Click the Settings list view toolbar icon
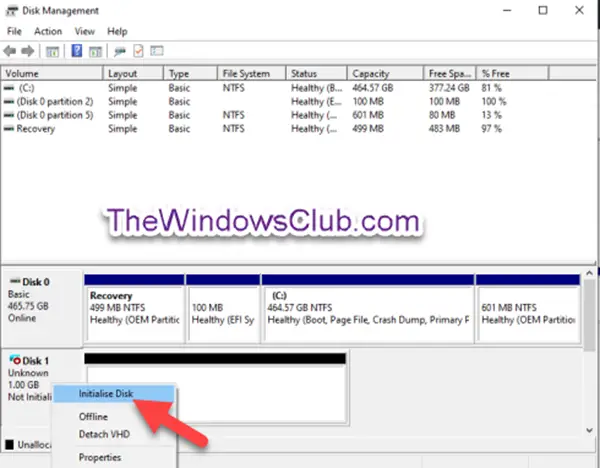600x468 pixels. point(157,51)
